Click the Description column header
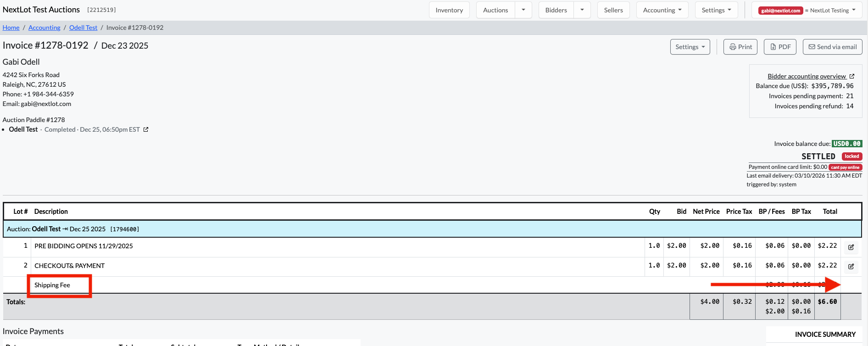The width and height of the screenshot is (868, 346). [51, 212]
